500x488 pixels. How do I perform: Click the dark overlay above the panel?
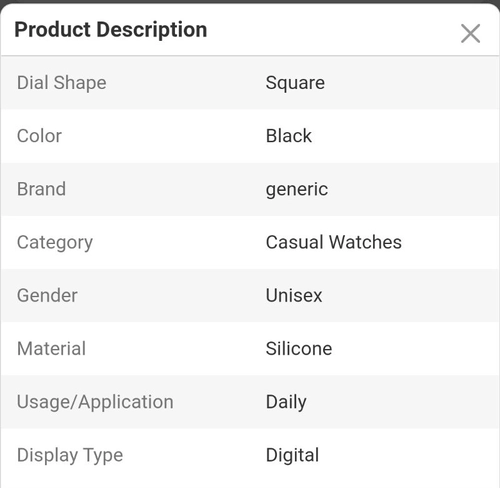coord(250,1)
